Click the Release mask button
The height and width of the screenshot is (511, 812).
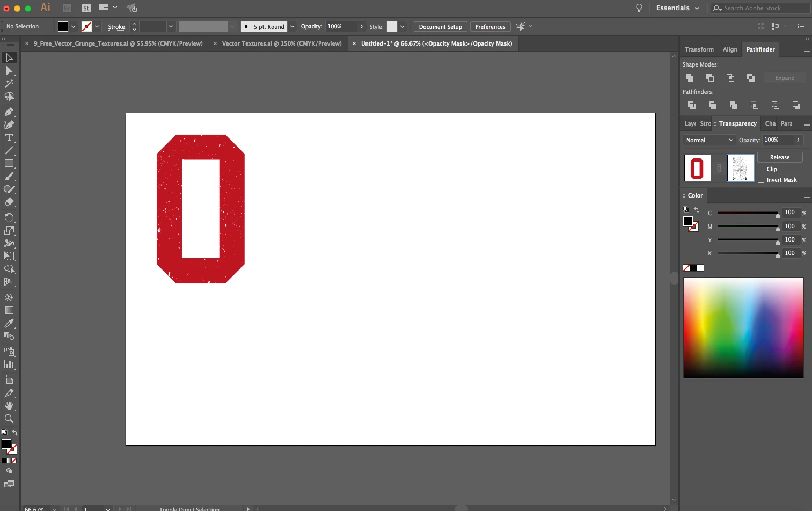tap(780, 157)
